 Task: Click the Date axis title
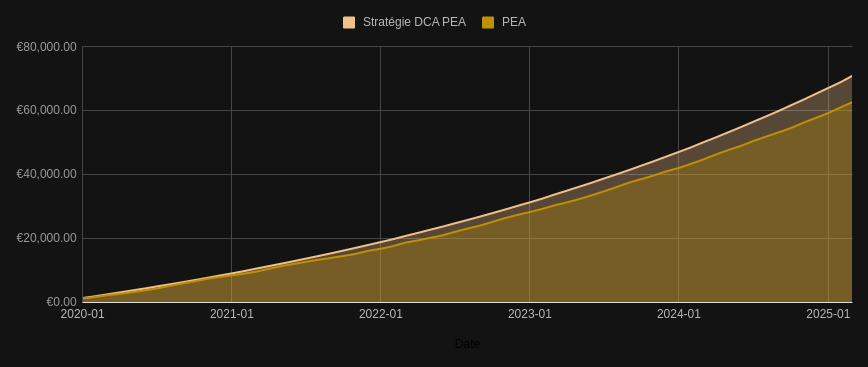pyautogui.click(x=467, y=344)
